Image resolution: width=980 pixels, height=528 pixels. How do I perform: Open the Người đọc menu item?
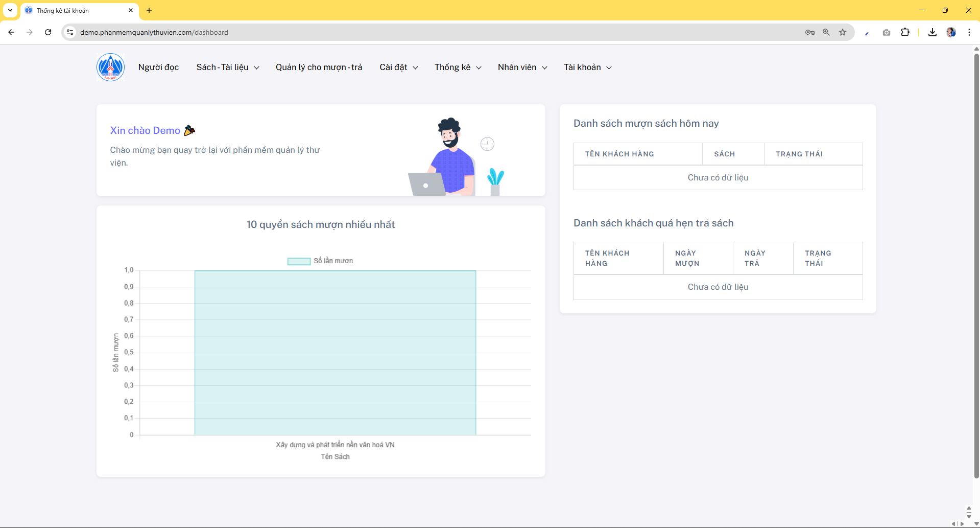click(158, 67)
